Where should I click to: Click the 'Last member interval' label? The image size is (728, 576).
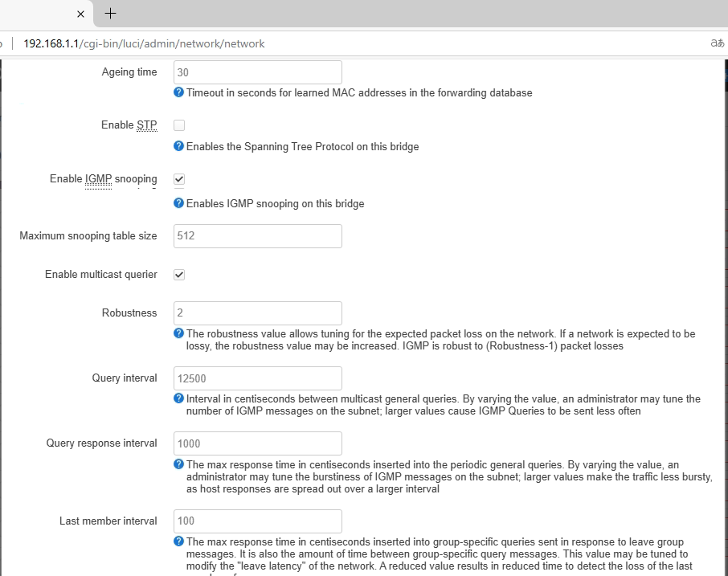click(108, 521)
